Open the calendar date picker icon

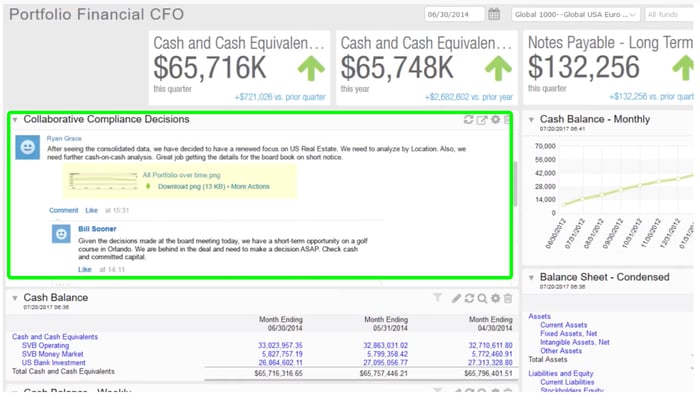[x=494, y=14]
